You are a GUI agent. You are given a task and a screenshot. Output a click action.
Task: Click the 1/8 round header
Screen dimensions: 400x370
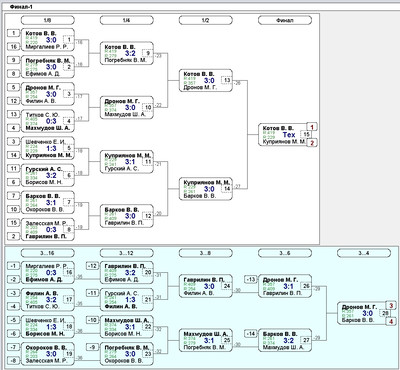pyautogui.click(x=48, y=20)
